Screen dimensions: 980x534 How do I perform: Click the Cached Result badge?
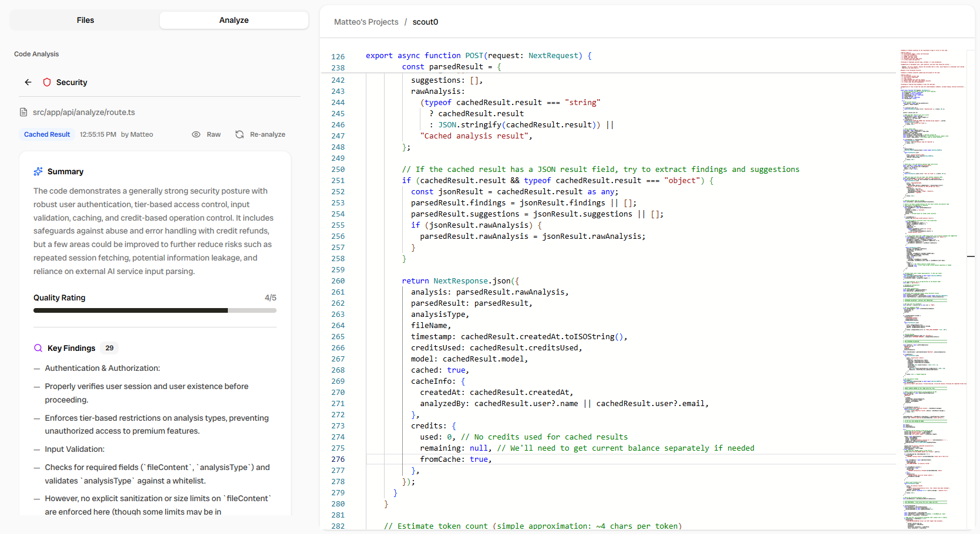click(x=47, y=134)
